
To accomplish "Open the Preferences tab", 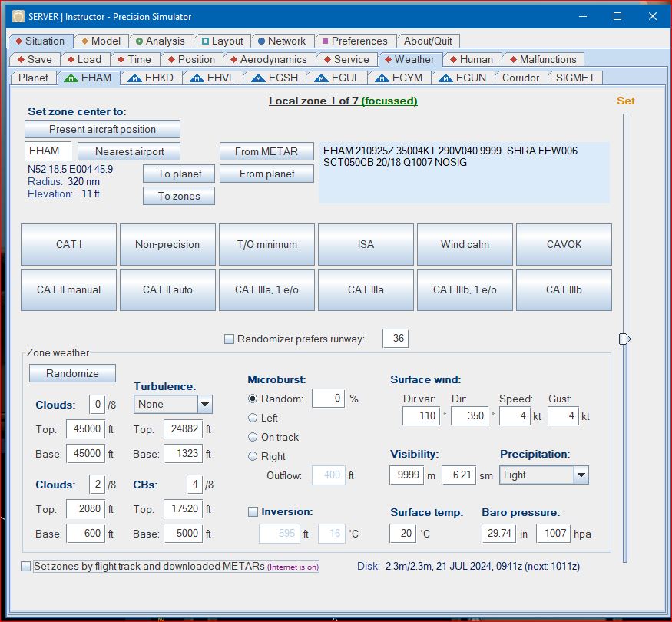I will pyautogui.click(x=355, y=41).
